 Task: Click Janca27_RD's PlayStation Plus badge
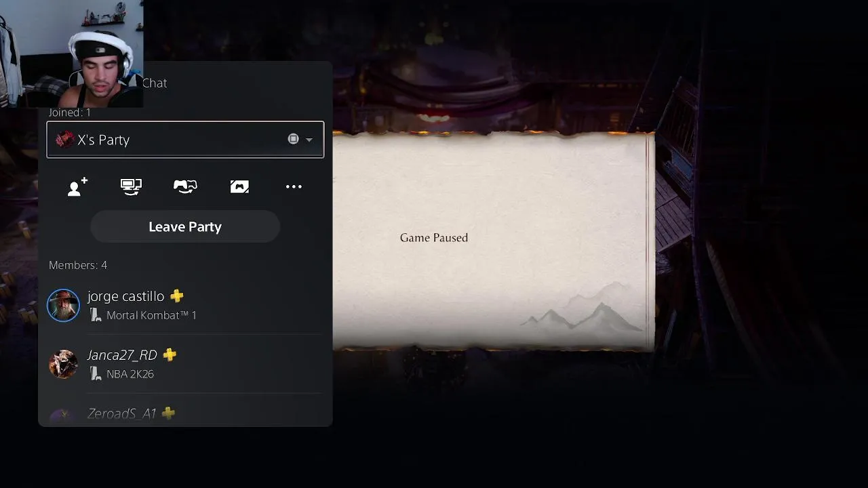(x=170, y=354)
